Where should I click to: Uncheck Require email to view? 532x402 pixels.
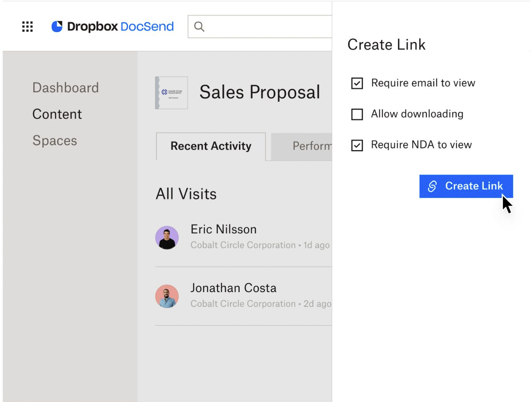click(x=356, y=83)
